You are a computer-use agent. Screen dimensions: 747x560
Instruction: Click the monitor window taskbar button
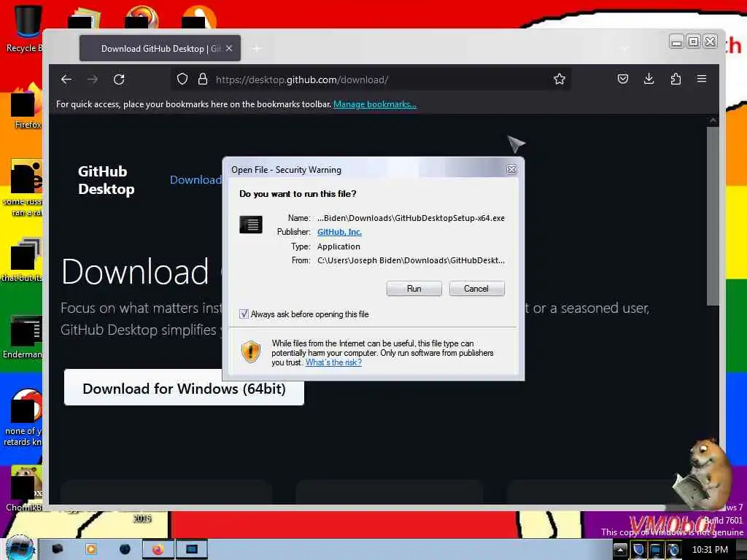(x=192, y=550)
